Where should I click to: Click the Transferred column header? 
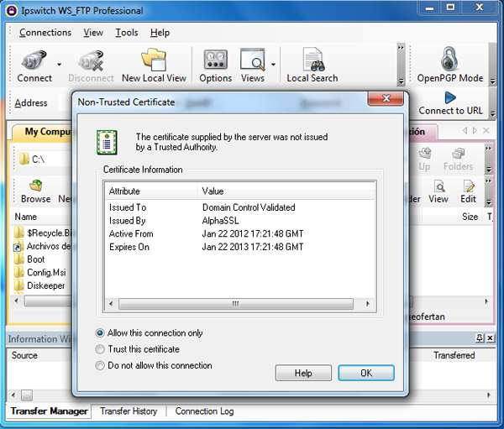[x=454, y=355]
